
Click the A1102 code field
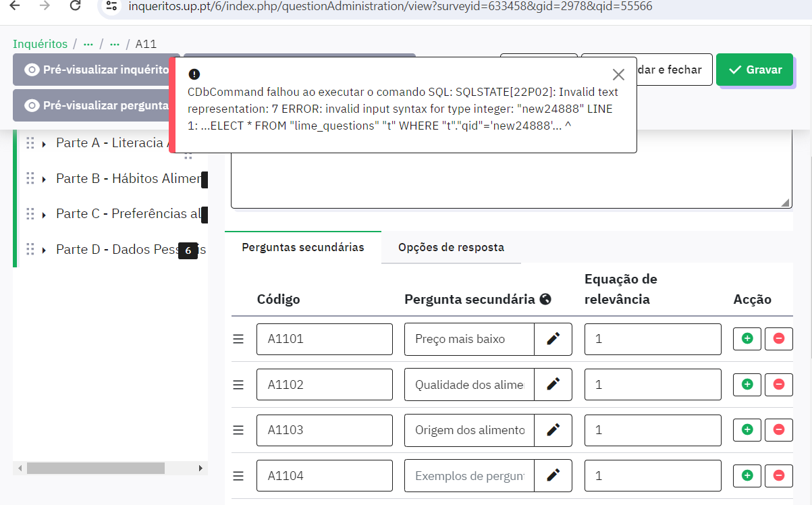click(325, 385)
